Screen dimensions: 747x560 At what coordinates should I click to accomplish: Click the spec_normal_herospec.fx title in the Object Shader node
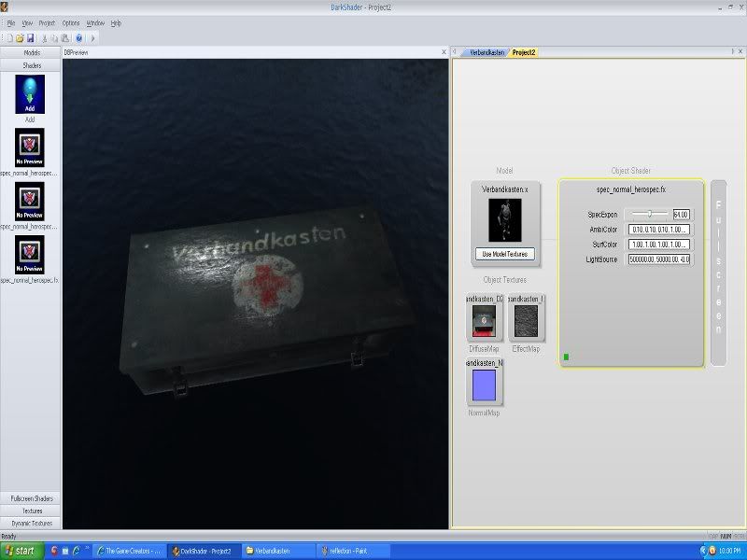(x=631, y=189)
